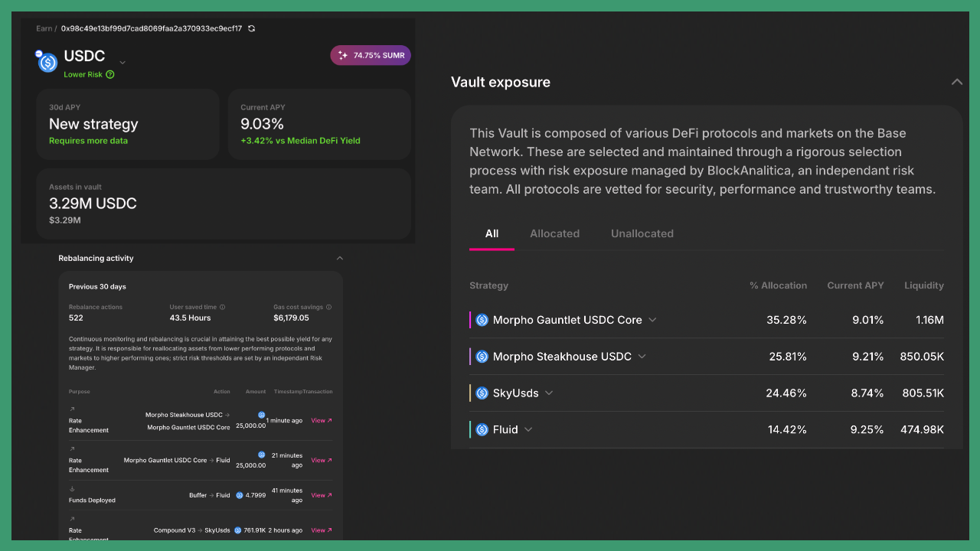The height and width of the screenshot is (551, 980).
Task: Click the $6,179.05 gas cost savings value
Action: point(291,318)
